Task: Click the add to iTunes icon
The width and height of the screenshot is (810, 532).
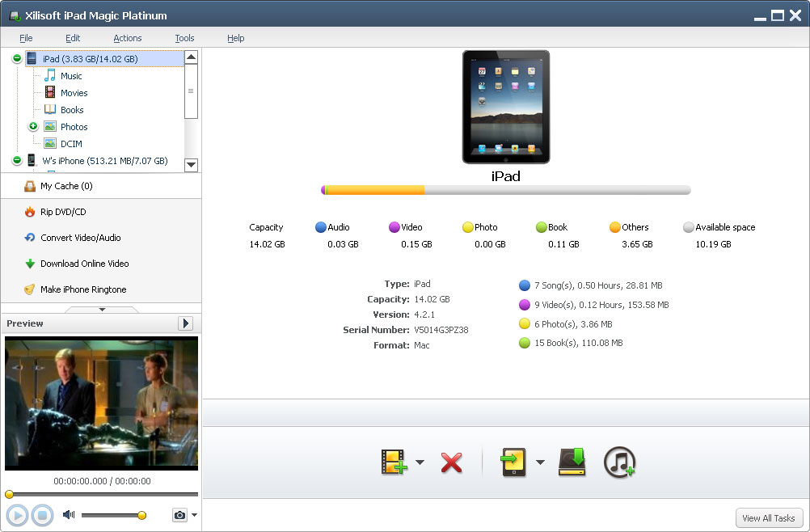Action: click(620, 462)
